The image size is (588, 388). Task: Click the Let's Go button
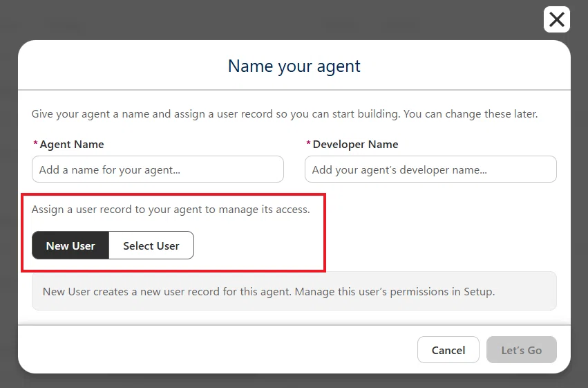pos(521,350)
